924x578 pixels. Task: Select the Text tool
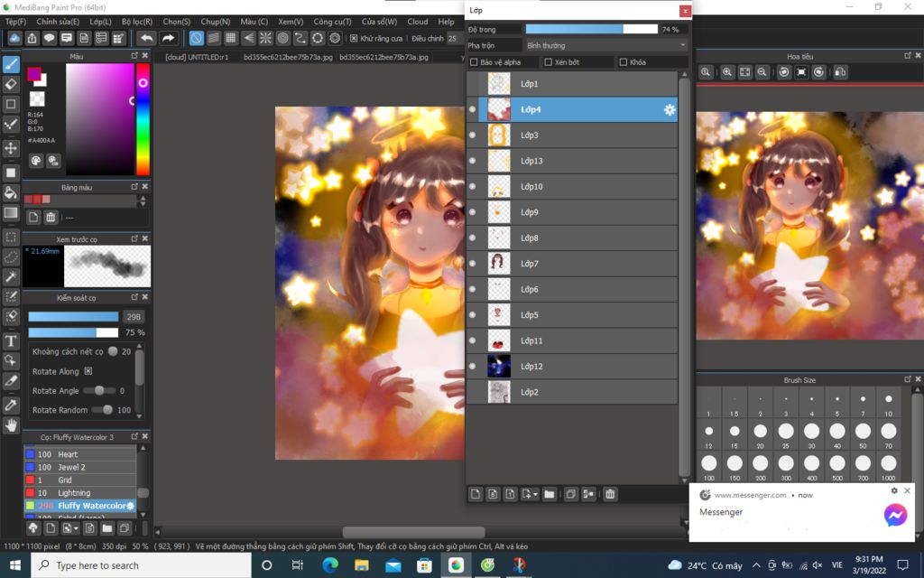(x=11, y=340)
